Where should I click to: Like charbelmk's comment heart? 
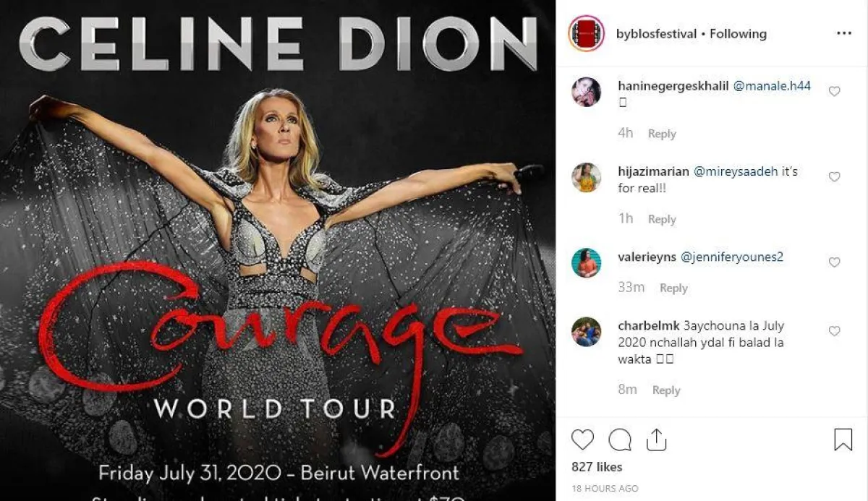pyautogui.click(x=834, y=331)
